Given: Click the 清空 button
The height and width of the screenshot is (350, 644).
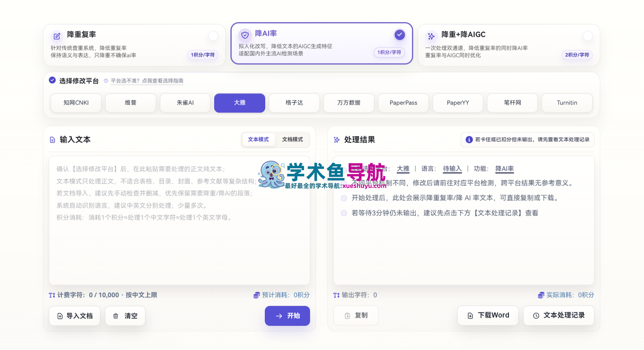Looking at the screenshot, I should pyautogui.click(x=125, y=316).
